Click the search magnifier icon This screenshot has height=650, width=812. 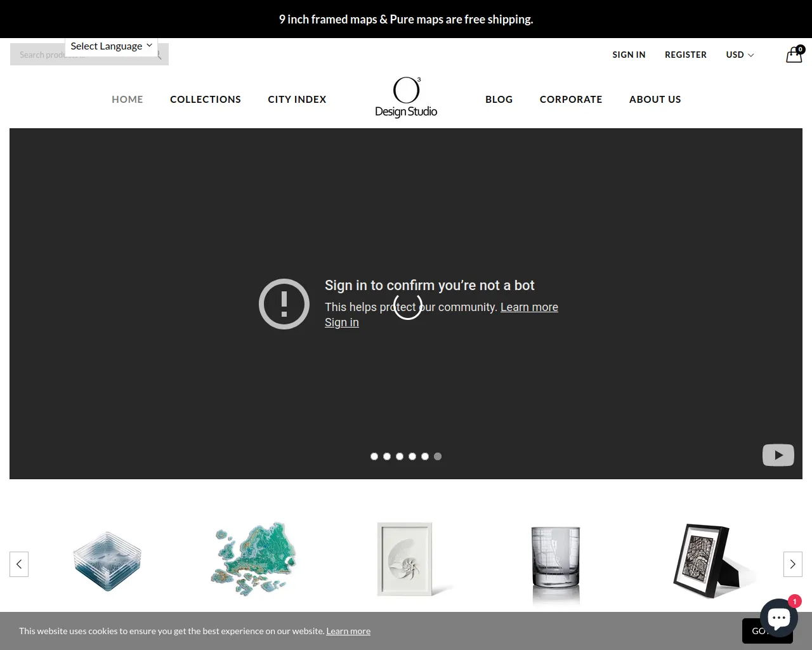coord(159,55)
